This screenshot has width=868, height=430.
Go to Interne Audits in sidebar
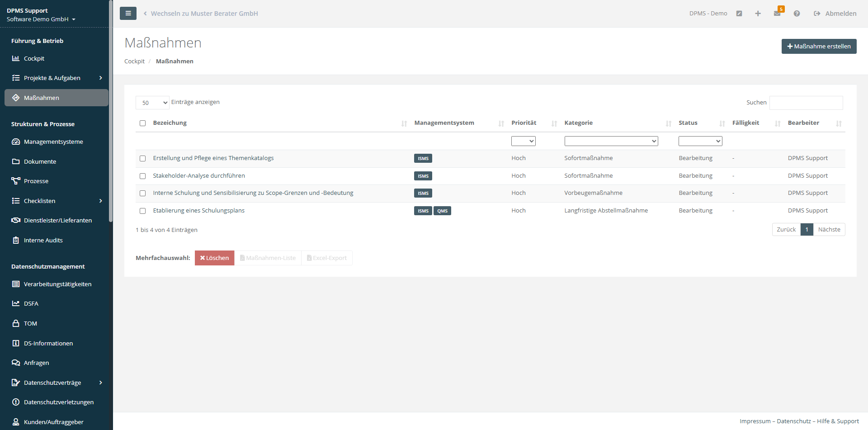coord(43,240)
